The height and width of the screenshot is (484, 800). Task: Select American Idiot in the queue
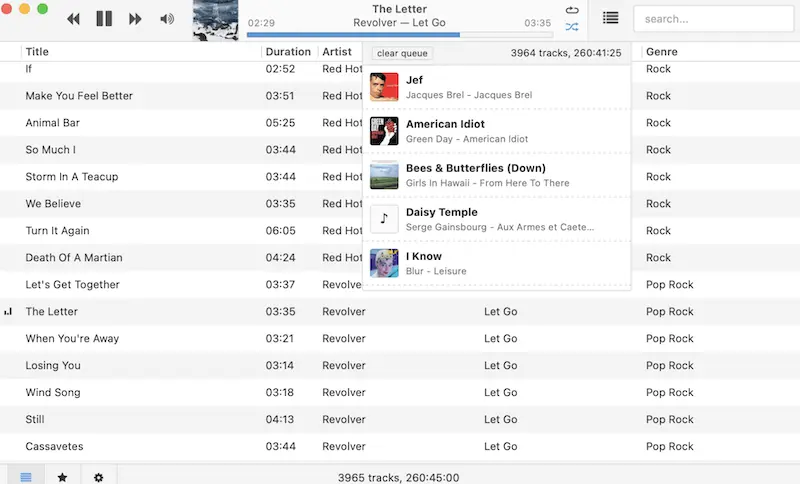coord(496,131)
